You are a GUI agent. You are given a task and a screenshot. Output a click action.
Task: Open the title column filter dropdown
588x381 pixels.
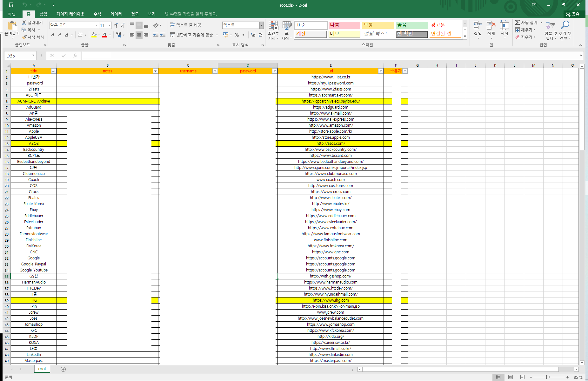pyautogui.click(x=54, y=71)
